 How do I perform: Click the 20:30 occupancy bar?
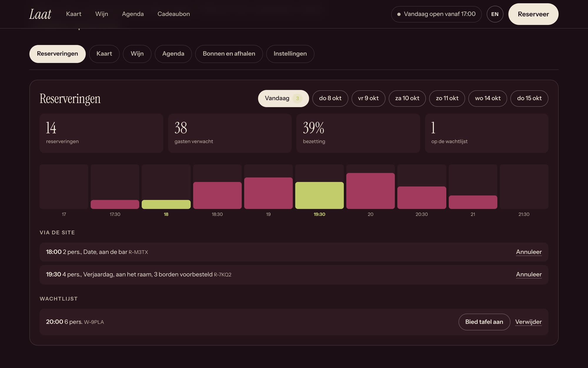[422, 198]
